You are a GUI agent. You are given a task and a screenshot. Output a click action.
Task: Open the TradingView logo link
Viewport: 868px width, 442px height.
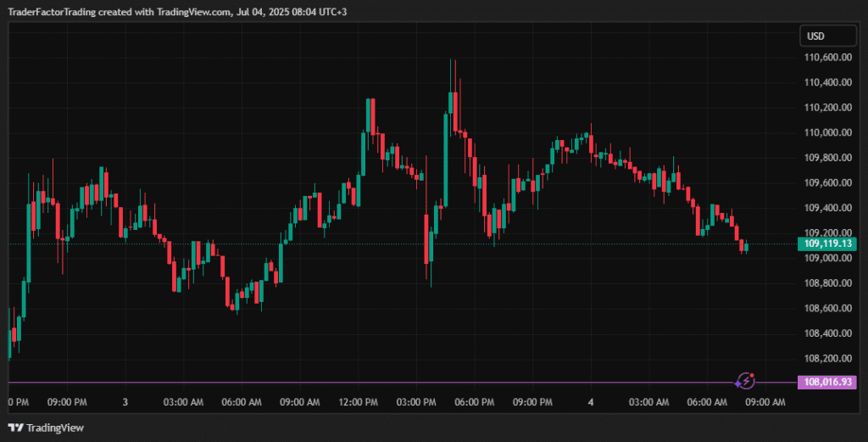pos(46,428)
